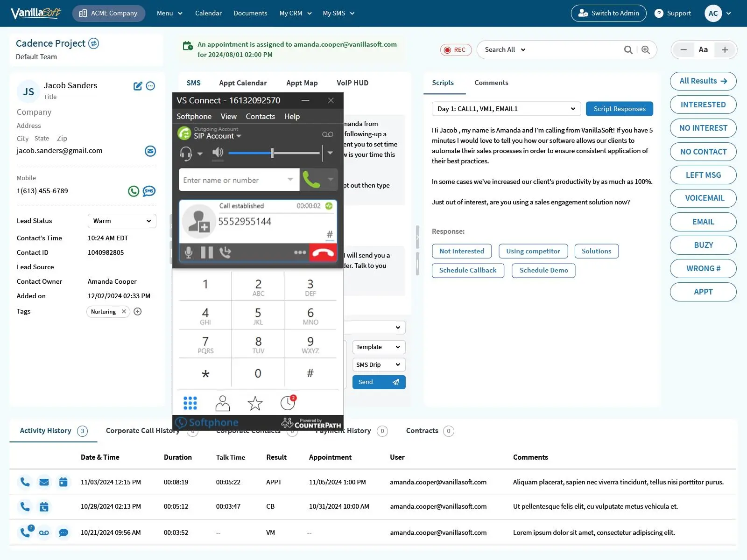The image size is (747, 560).
Task: Increase font size with plus button
Action: point(725,50)
